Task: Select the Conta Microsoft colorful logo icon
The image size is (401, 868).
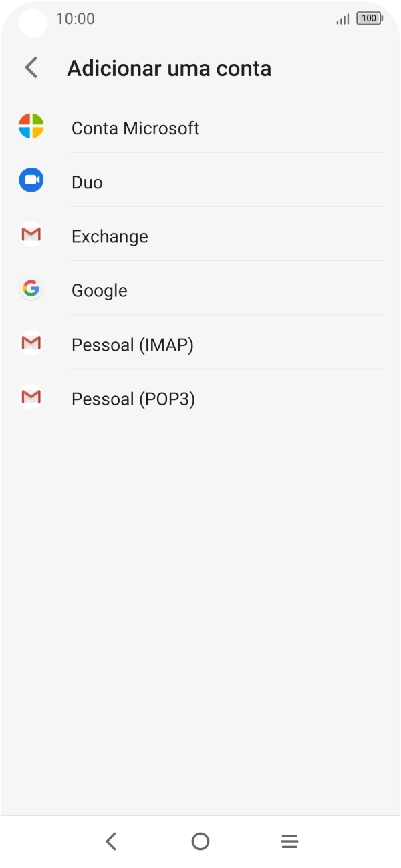Action: pos(31,127)
